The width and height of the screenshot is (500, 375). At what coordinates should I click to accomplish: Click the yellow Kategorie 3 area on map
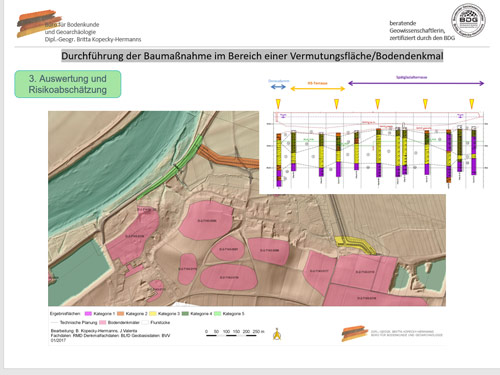[355, 246]
